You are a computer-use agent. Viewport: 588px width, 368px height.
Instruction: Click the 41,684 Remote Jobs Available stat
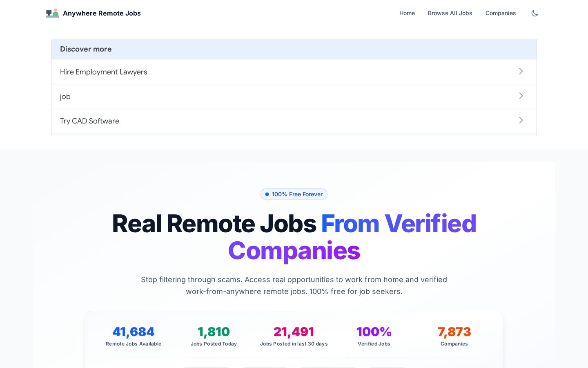tap(134, 336)
